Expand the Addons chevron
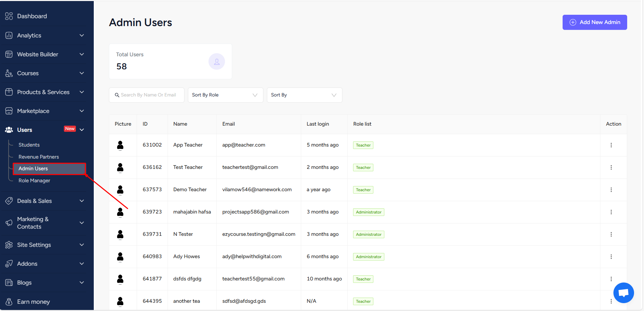The height and width of the screenshot is (311, 644). [82, 264]
